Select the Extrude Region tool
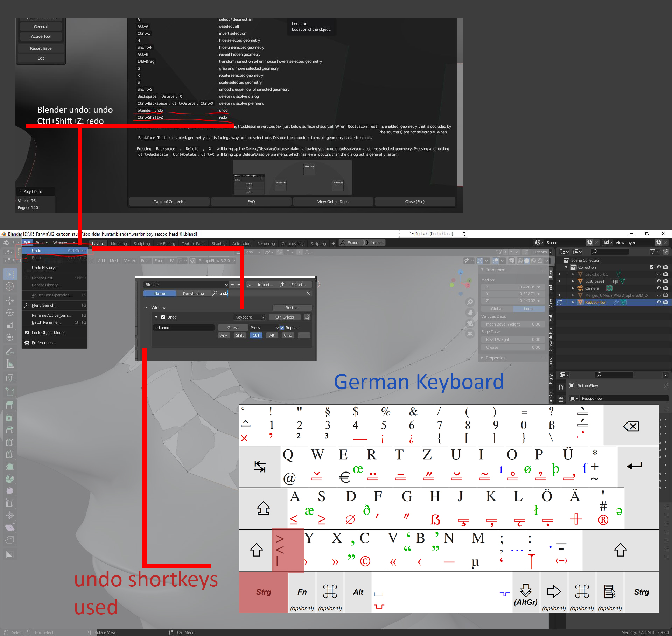The width and height of the screenshot is (672, 636). click(10, 405)
